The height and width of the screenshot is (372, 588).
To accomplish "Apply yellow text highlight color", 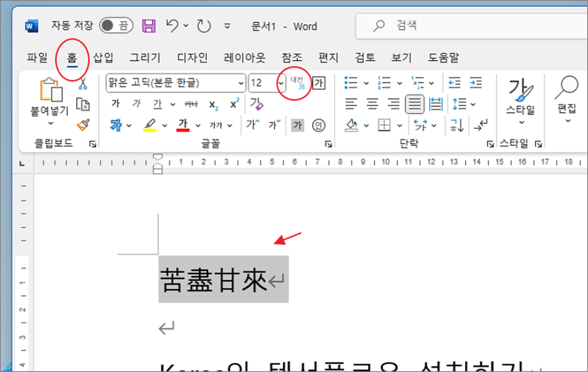I will click(x=149, y=125).
